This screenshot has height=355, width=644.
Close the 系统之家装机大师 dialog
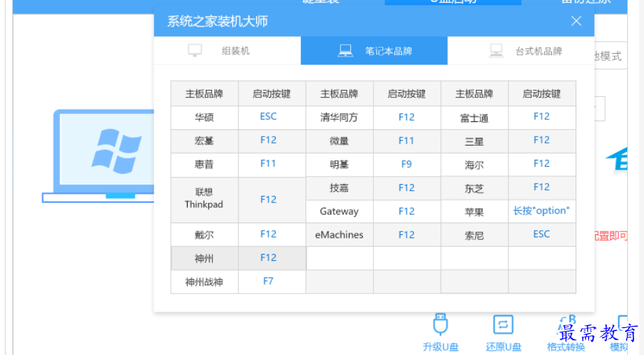(x=576, y=21)
